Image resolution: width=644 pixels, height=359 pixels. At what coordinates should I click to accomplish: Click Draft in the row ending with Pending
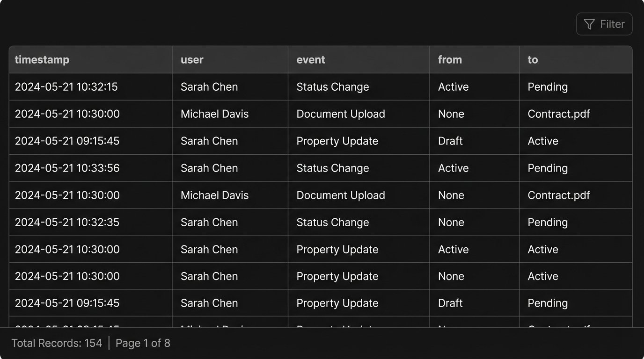coord(450,303)
